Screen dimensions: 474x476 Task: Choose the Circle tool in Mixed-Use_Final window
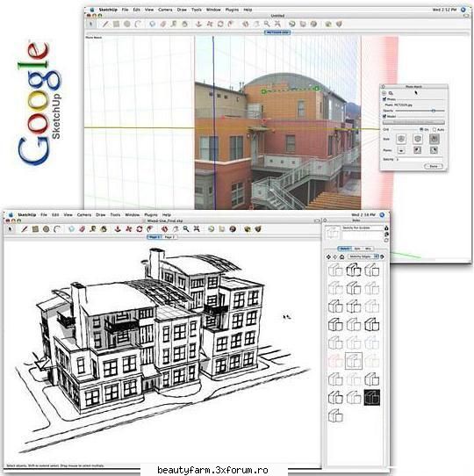[46, 229]
